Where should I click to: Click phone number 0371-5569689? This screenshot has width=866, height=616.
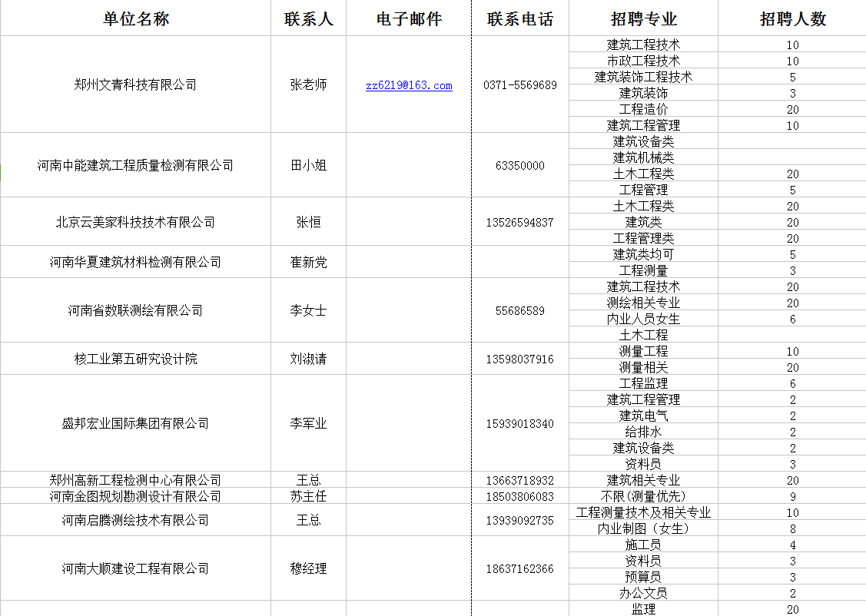point(519,85)
